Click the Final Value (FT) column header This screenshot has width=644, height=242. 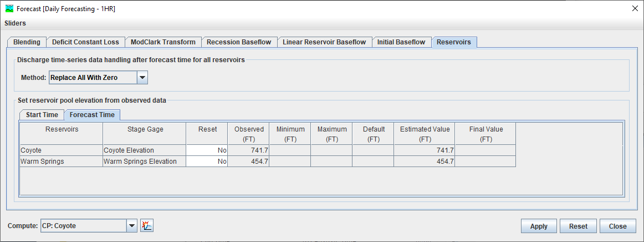(485, 134)
